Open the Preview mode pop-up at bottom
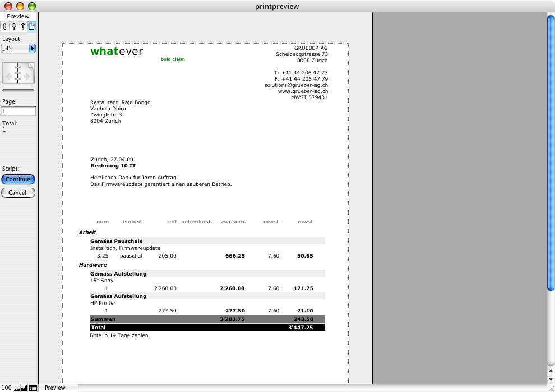The image size is (555, 392). pos(56,388)
